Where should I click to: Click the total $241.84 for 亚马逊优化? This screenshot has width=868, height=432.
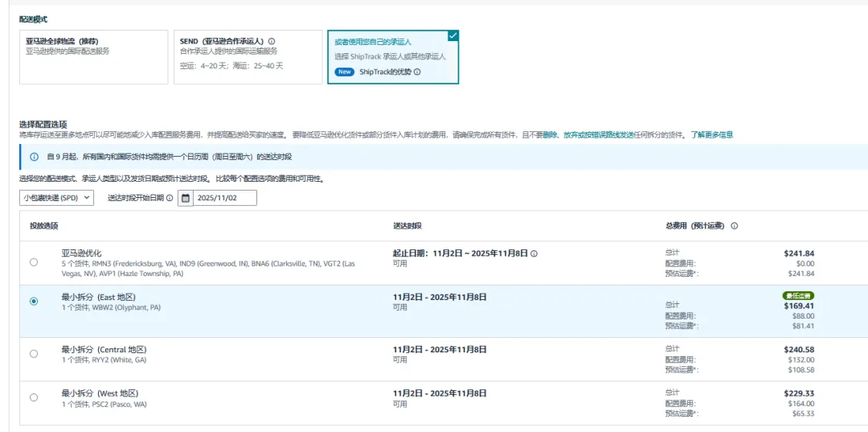[x=799, y=253]
